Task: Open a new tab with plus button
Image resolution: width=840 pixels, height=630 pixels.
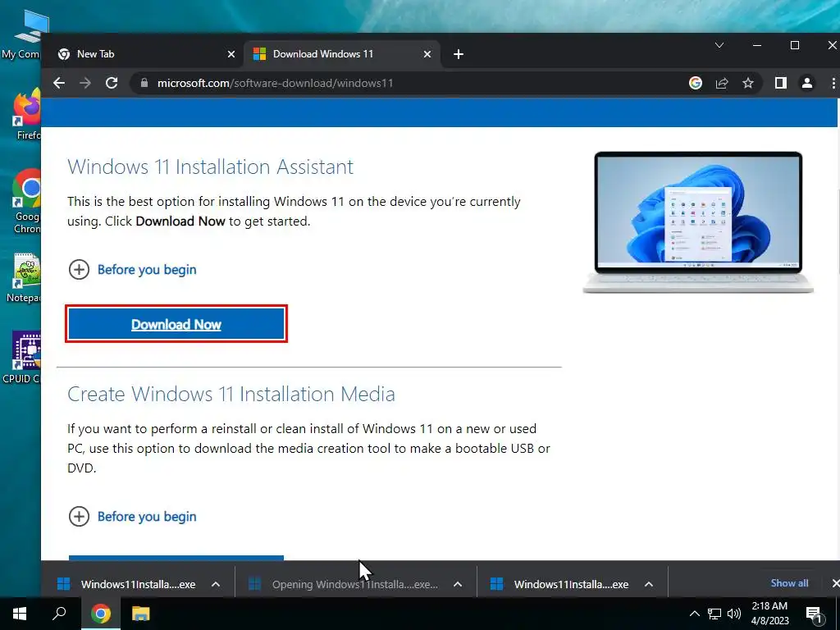Action: click(459, 54)
